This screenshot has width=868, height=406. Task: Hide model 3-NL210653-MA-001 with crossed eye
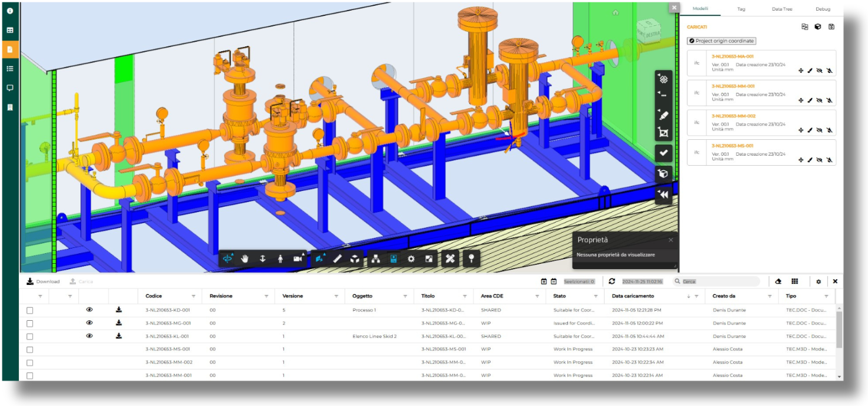tap(819, 71)
